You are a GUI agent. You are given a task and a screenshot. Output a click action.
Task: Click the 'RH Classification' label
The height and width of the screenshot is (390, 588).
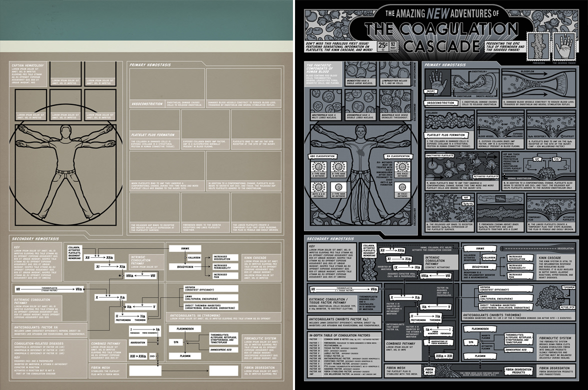[397, 156]
